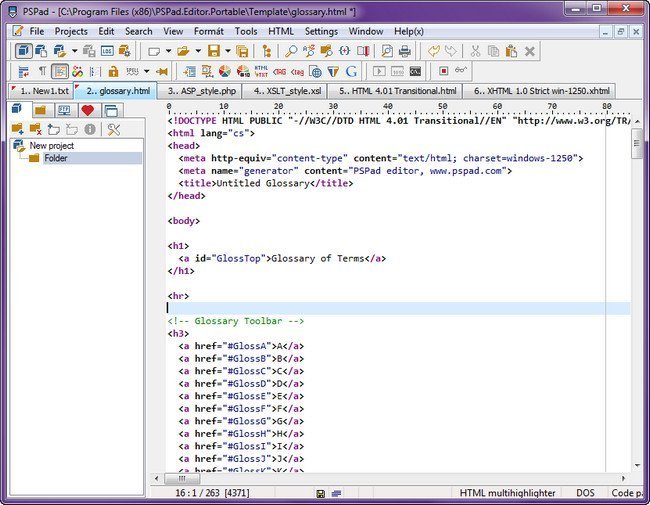
Task: Click the Add folder to project icon
Action: click(17, 129)
